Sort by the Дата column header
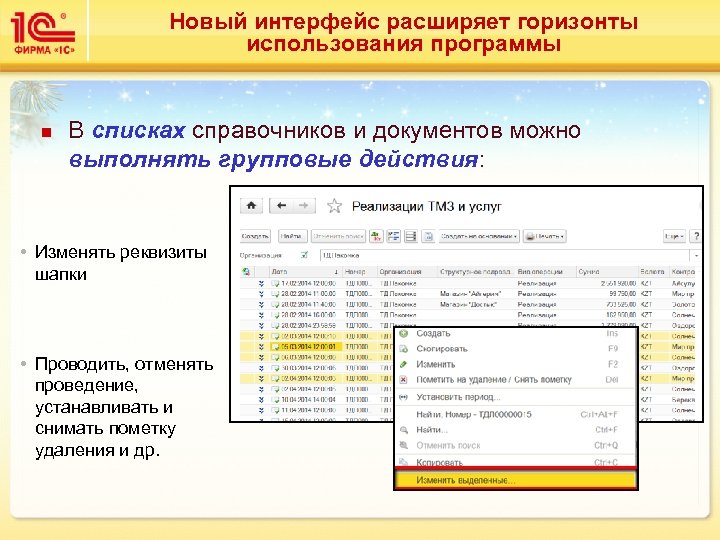 tap(304, 272)
